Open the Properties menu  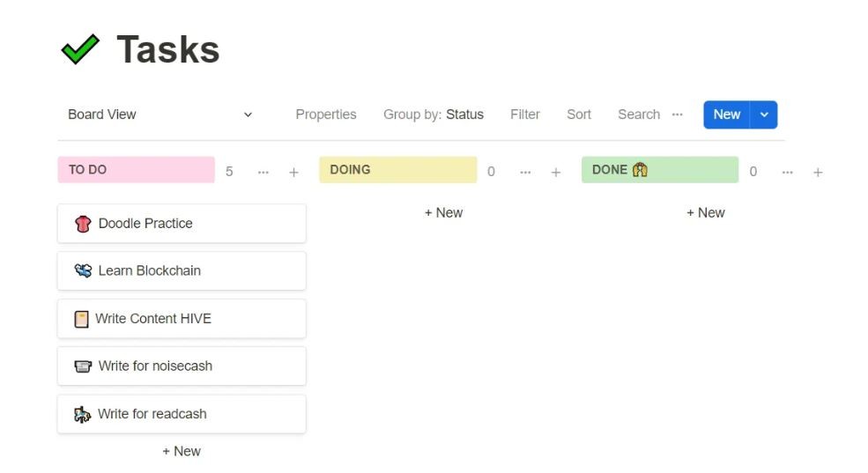click(x=326, y=115)
